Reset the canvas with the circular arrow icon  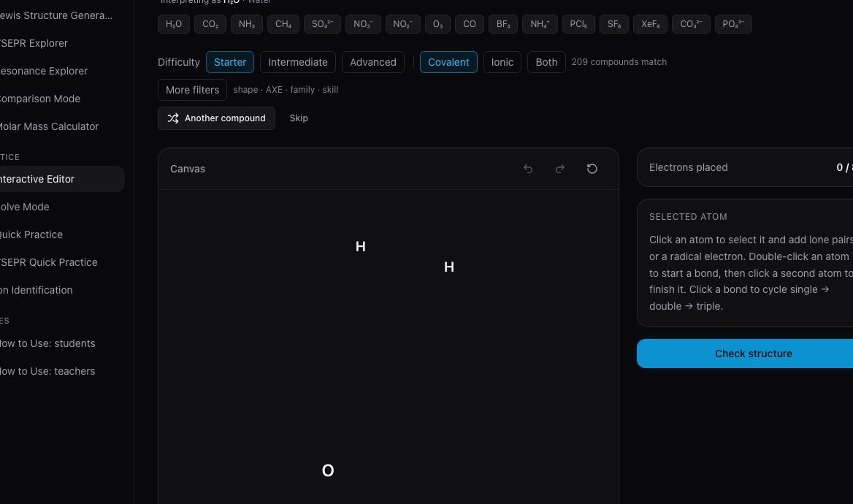[592, 169]
